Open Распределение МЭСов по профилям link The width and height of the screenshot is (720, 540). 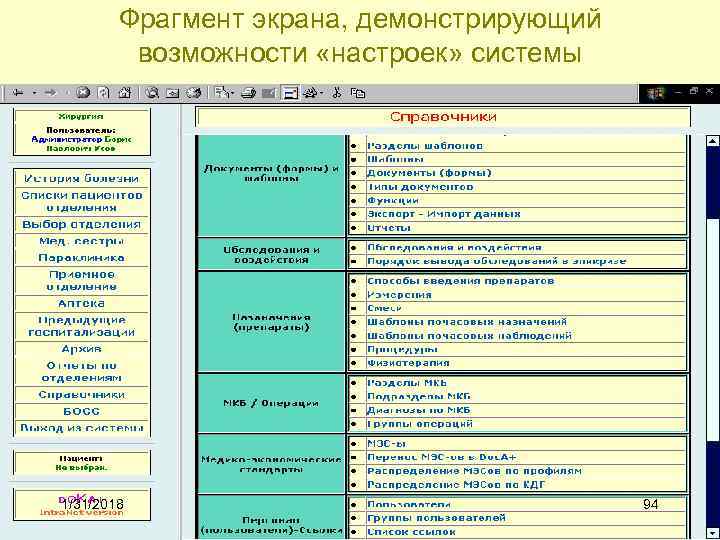tap(474, 471)
